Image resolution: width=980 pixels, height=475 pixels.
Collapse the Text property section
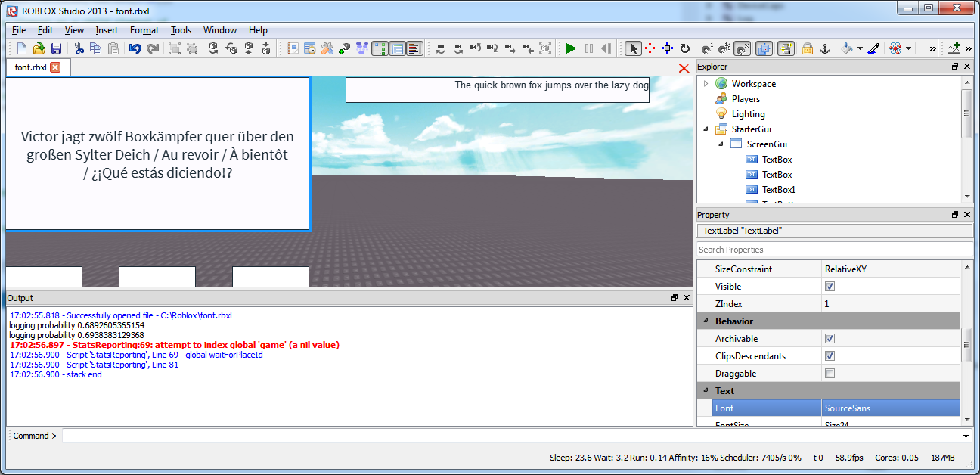point(706,391)
